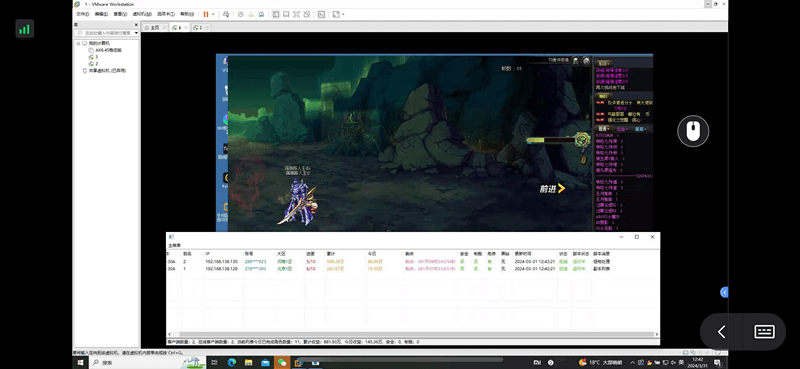
Task: Open the library search box dropdown arrow
Action: (x=136, y=33)
